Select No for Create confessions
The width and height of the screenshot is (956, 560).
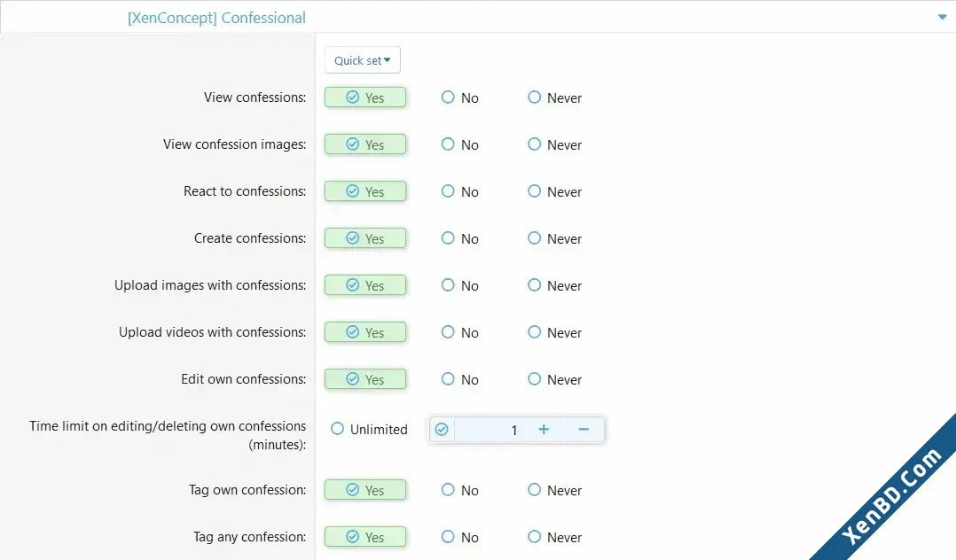[459, 238]
